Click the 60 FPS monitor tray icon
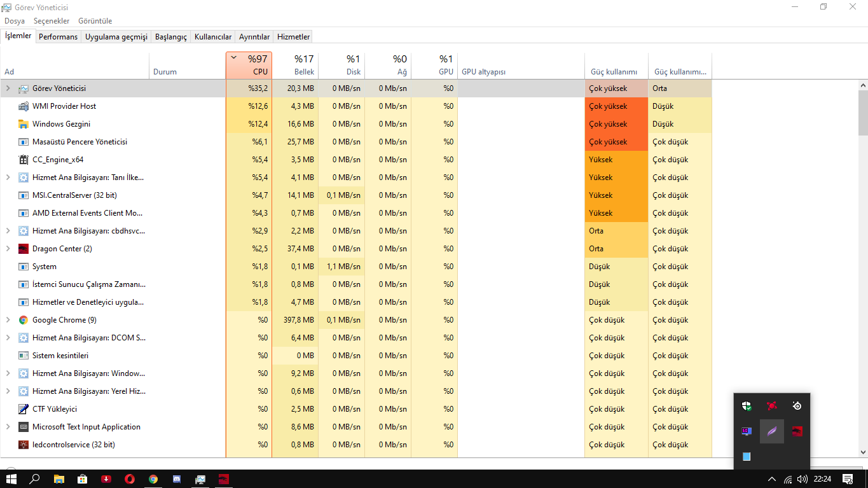 (747, 431)
